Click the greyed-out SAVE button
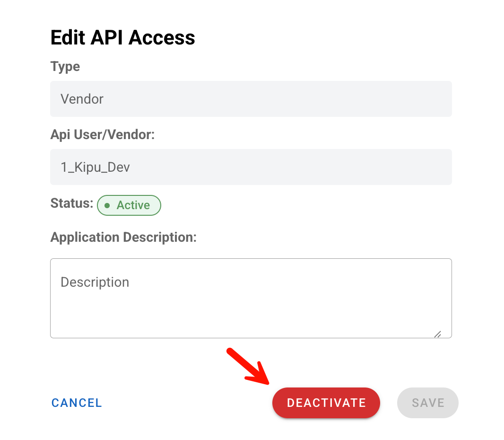This screenshot has width=504, height=440. 428,403
